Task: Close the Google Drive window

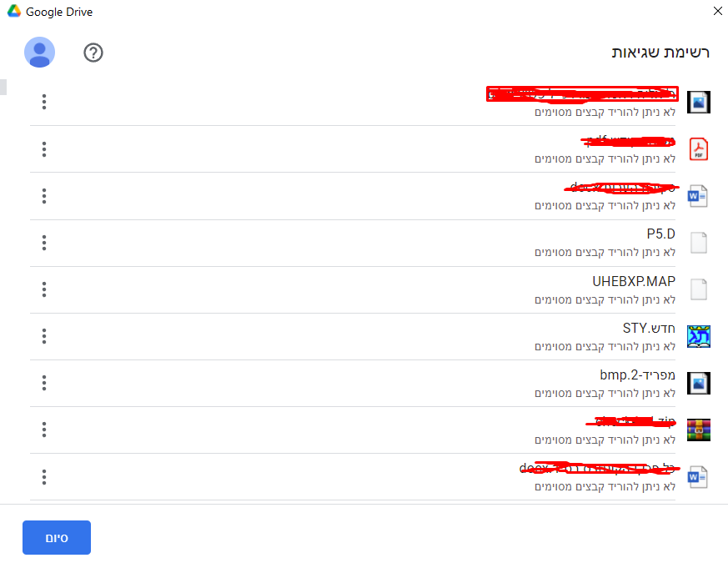Action: click(717, 12)
